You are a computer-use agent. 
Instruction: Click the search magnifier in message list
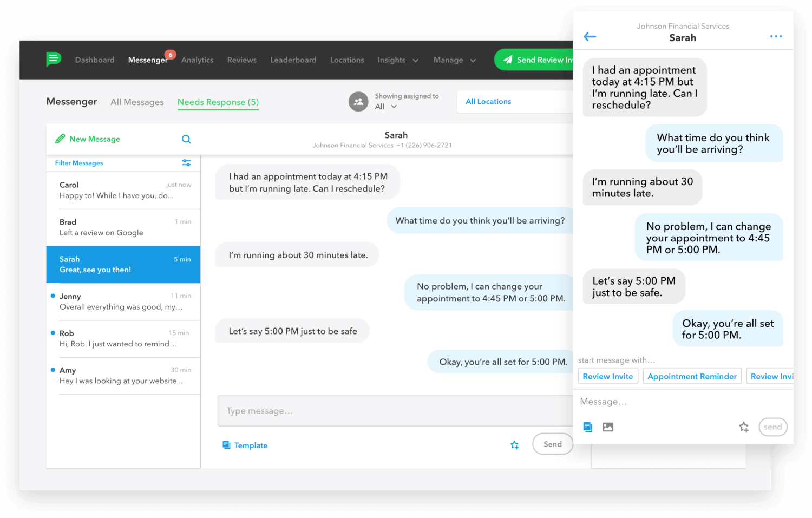186,139
